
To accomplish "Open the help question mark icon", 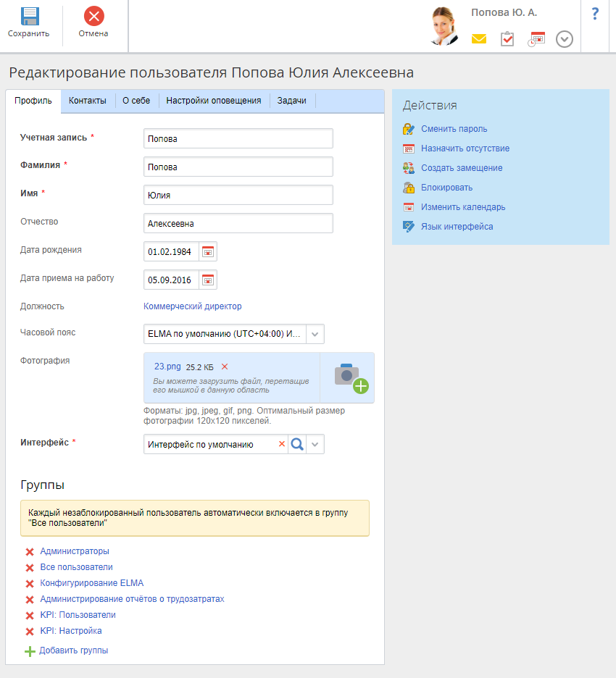I will click(x=595, y=14).
